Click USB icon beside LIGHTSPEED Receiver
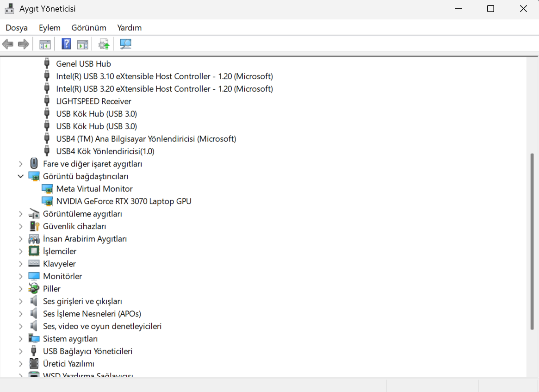 pos(47,101)
